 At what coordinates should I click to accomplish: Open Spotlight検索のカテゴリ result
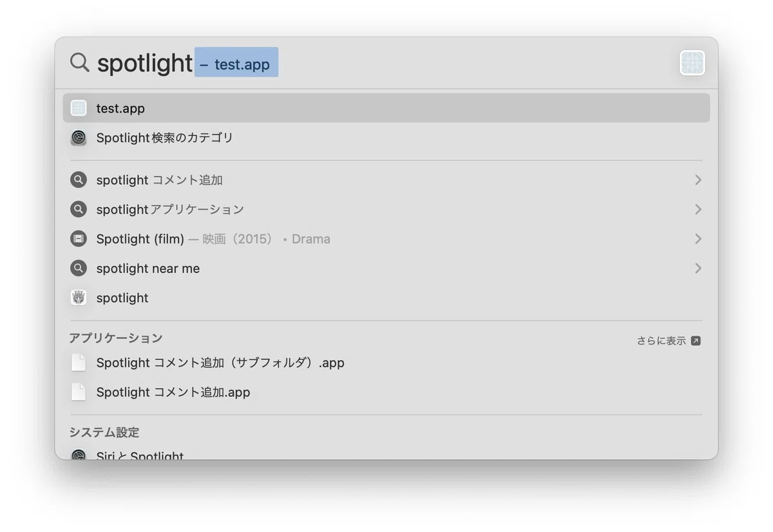[x=386, y=138]
